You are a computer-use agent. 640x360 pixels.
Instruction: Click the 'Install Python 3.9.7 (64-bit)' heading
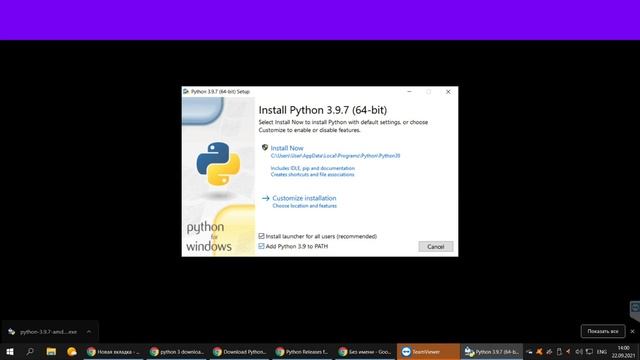tap(322, 110)
